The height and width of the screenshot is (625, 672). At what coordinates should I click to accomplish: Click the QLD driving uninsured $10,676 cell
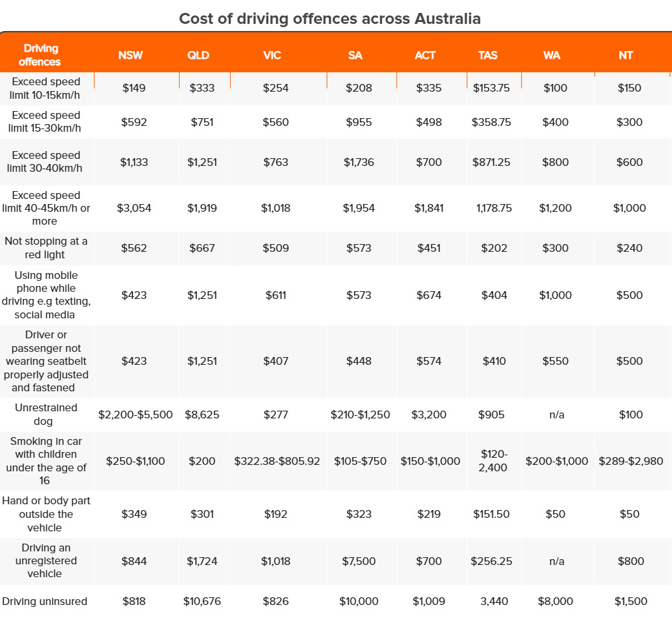tap(202, 601)
